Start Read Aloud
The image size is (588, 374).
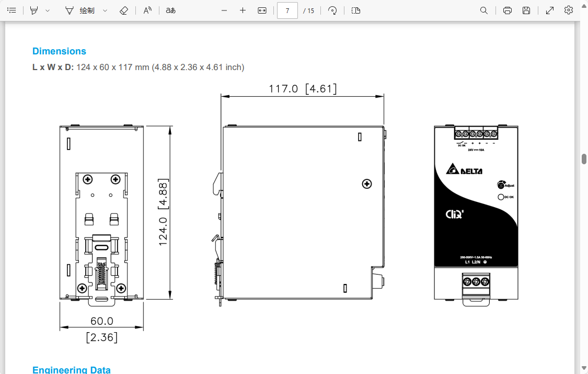click(x=148, y=10)
